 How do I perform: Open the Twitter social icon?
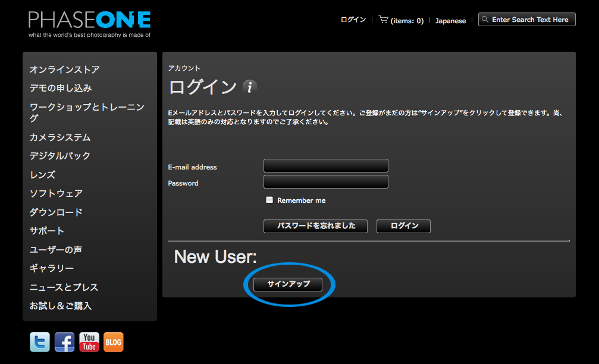pos(39,342)
